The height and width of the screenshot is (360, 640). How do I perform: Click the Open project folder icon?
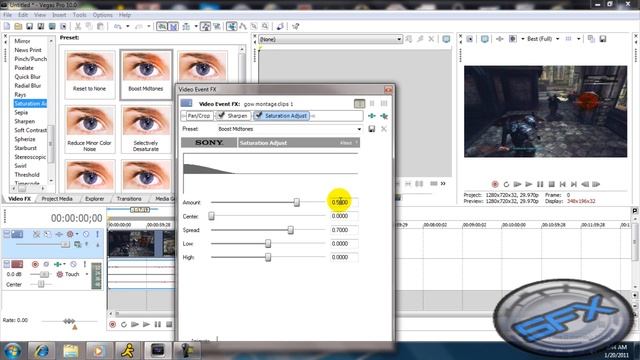point(18,27)
